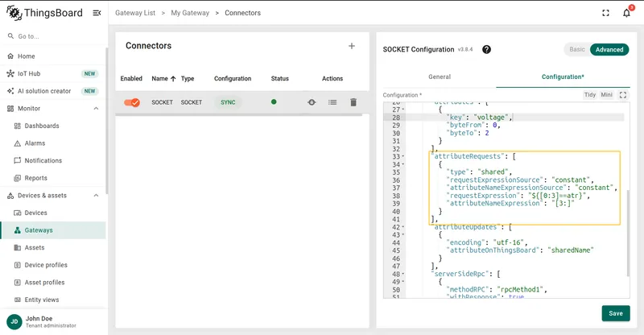Click the Alarms triangle icon
The width and height of the screenshot is (644, 335).
(17, 143)
